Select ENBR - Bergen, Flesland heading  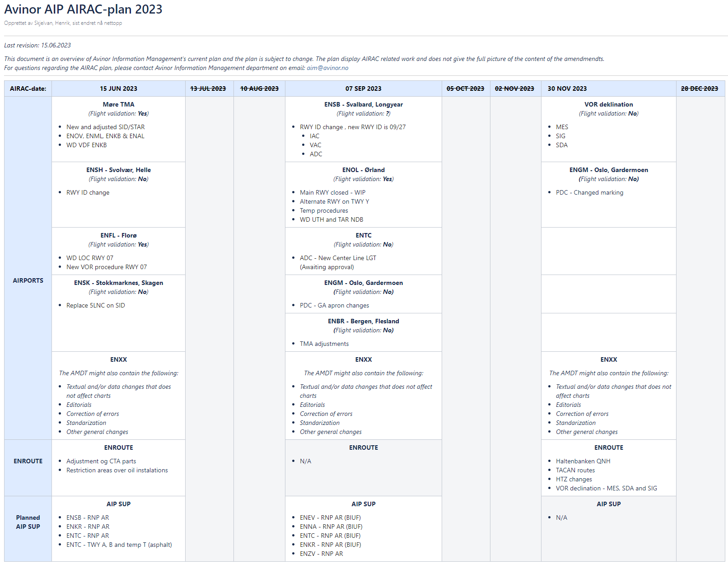point(364,321)
